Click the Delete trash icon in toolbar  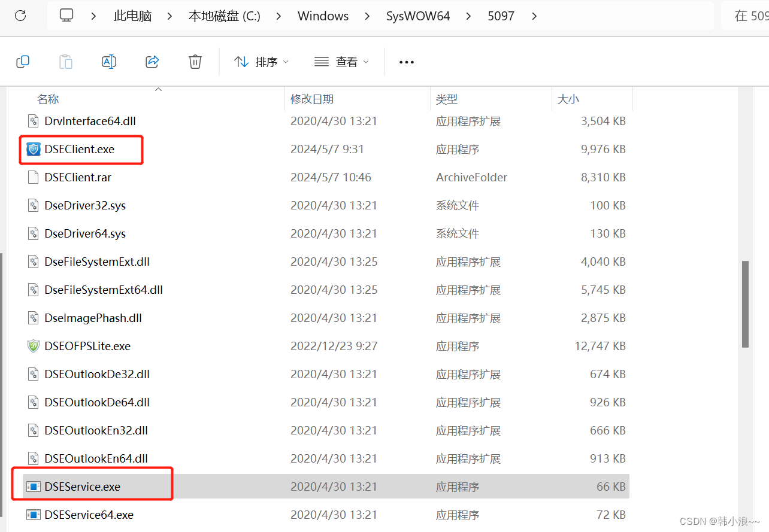(x=195, y=62)
